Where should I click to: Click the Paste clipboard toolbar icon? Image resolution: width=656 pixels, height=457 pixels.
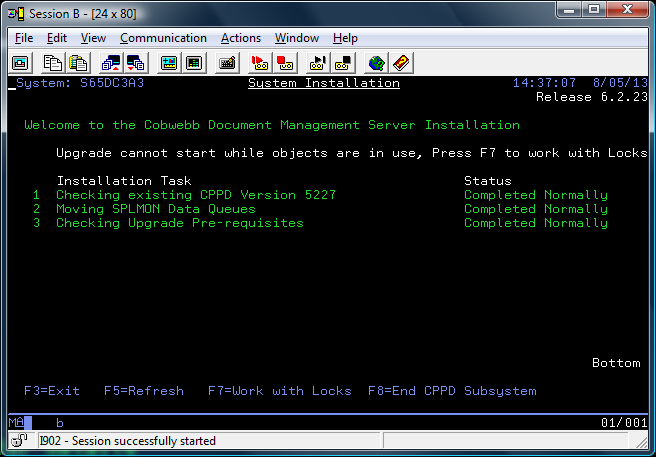[78, 63]
